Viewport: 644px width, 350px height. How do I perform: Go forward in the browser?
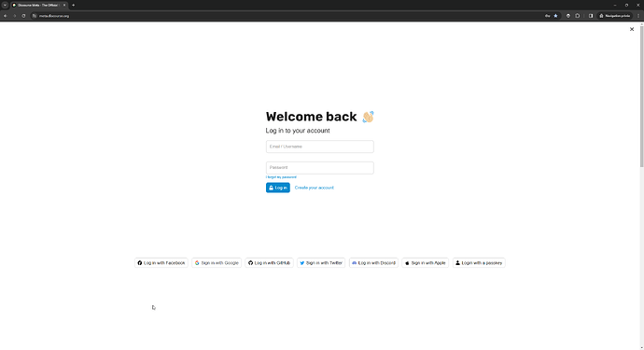pos(14,16)
